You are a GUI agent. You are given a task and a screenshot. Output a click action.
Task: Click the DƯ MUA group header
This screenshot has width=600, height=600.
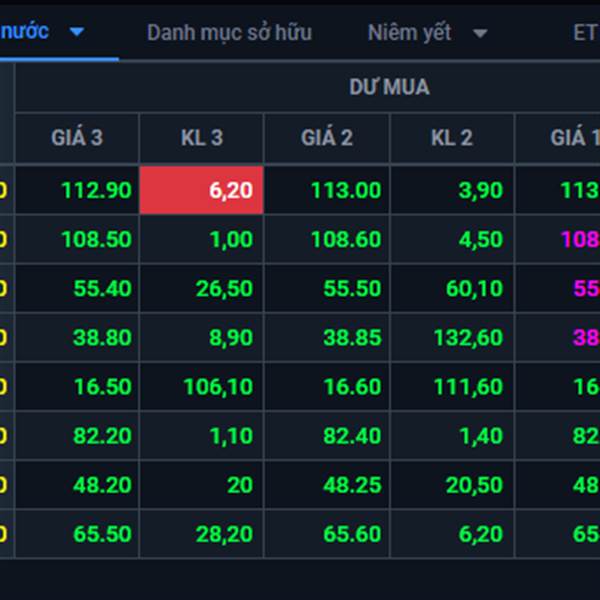tap(389, 87)
